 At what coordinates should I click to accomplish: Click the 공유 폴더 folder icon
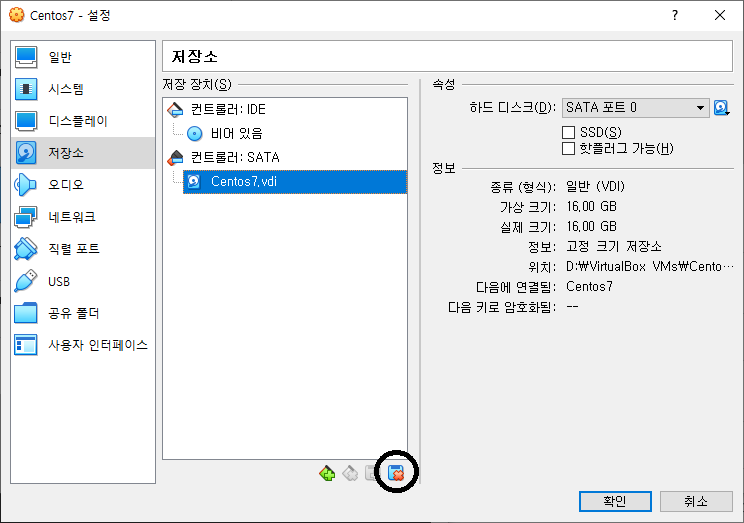tap(26, 313)
